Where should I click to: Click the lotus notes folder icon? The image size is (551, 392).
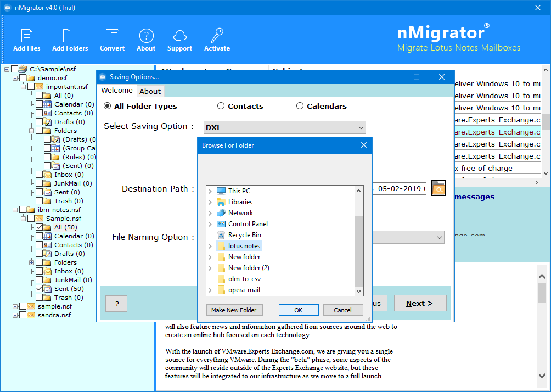click(x=221, y=246)
